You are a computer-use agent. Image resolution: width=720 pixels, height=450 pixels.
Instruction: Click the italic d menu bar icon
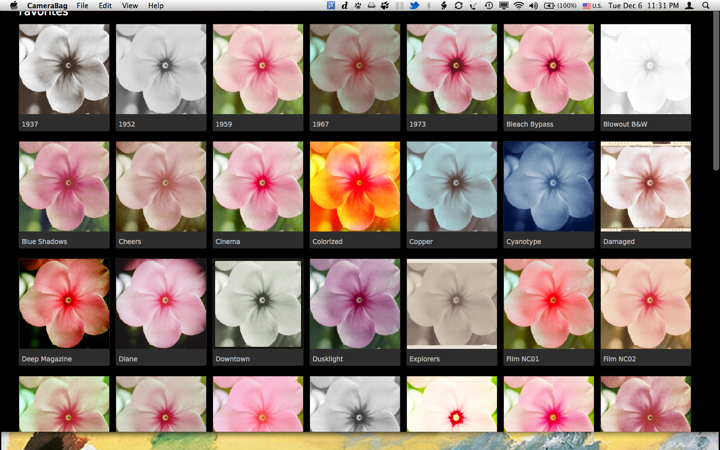pyautogui.click(x=344, y=6)
